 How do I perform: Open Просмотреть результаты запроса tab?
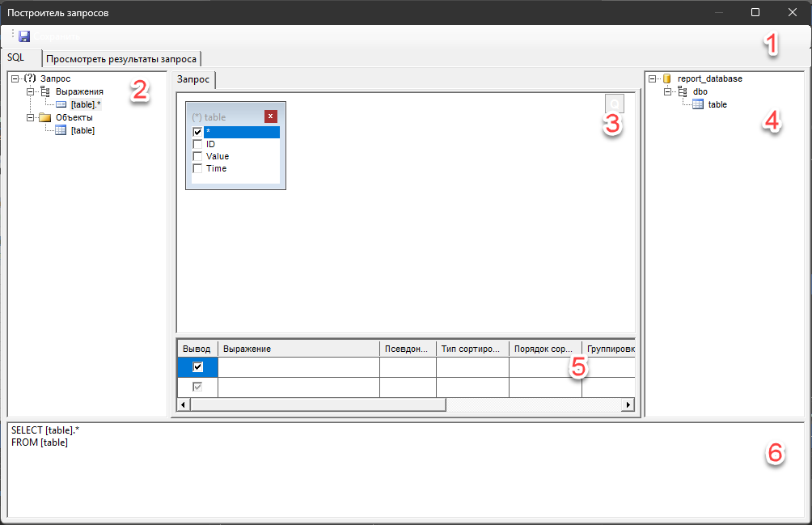(x=121, y=59)
